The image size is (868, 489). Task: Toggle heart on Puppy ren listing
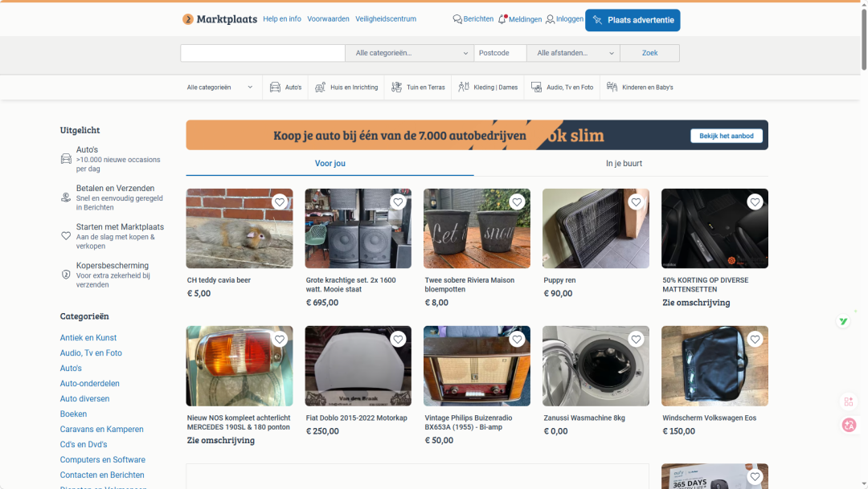(636, 202)
